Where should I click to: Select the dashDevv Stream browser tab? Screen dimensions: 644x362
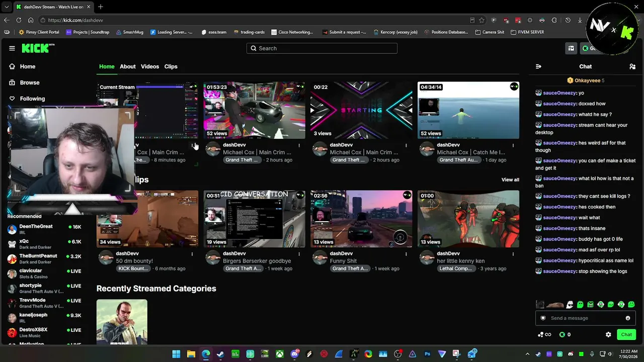pos(53,7)
